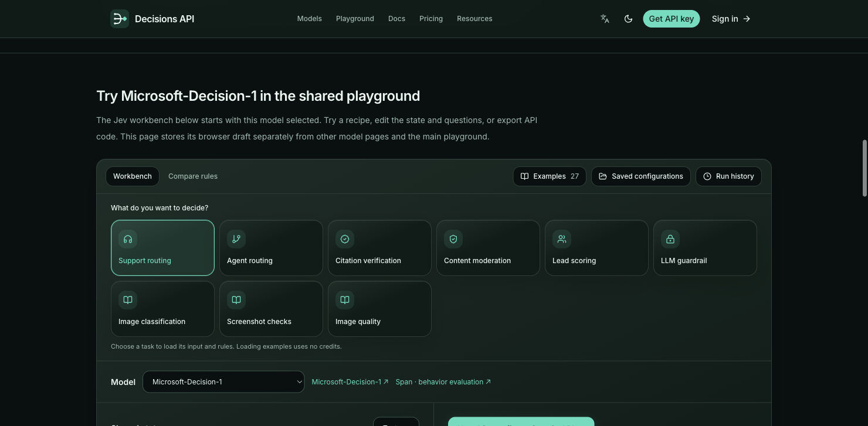Viewport: 868px width, 426px height.
Task: Follow the Span behavior evaluation link
Action: coord(443,382)
